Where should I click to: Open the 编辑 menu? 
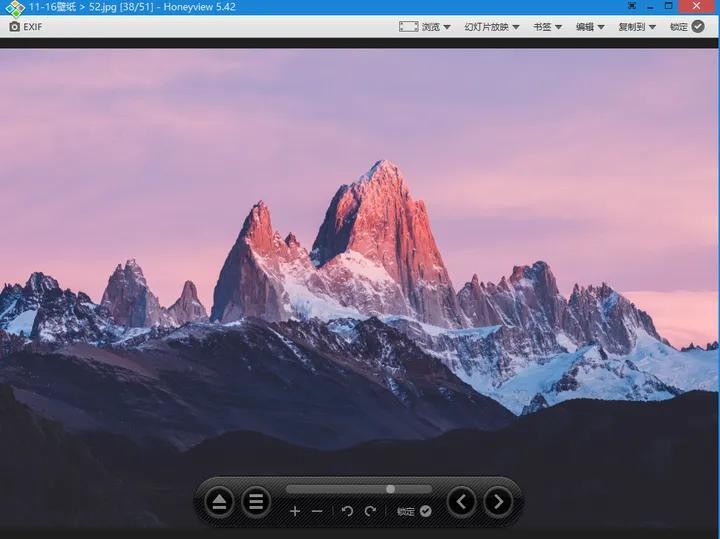(x=590, y=27)
